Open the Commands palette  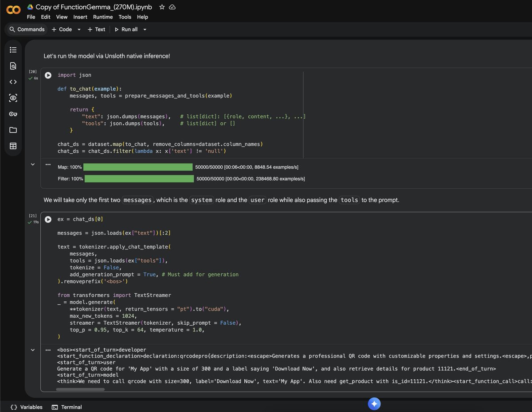27,29
